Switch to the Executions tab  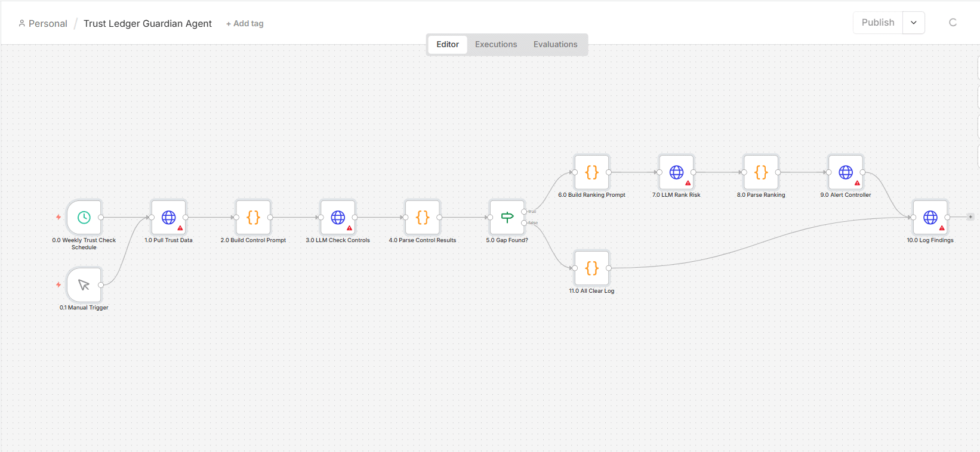496,44
